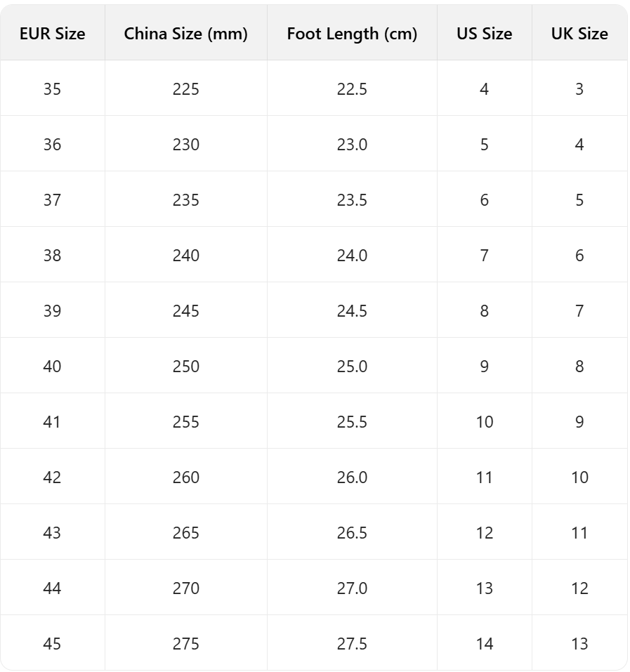Click the foot length 23.5 cell
Screen dimensions: 630x672
tap(352, 200)
